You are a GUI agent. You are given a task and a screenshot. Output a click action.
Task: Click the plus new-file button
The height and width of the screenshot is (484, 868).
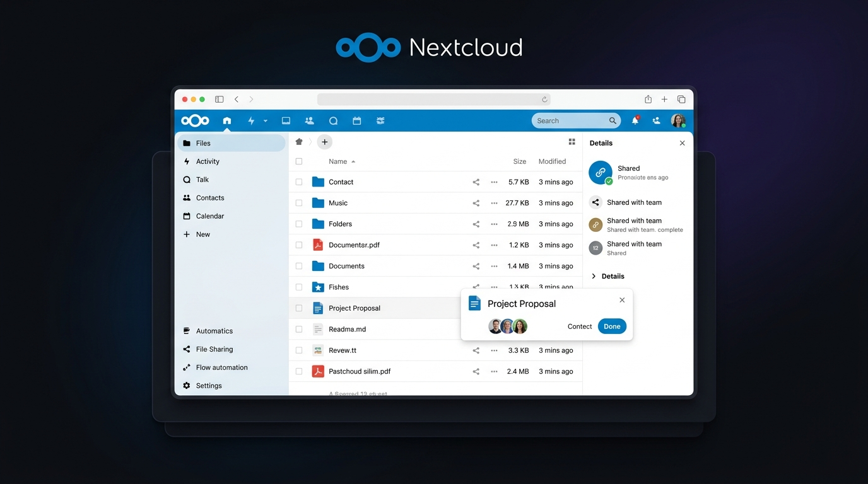[325, 142]
